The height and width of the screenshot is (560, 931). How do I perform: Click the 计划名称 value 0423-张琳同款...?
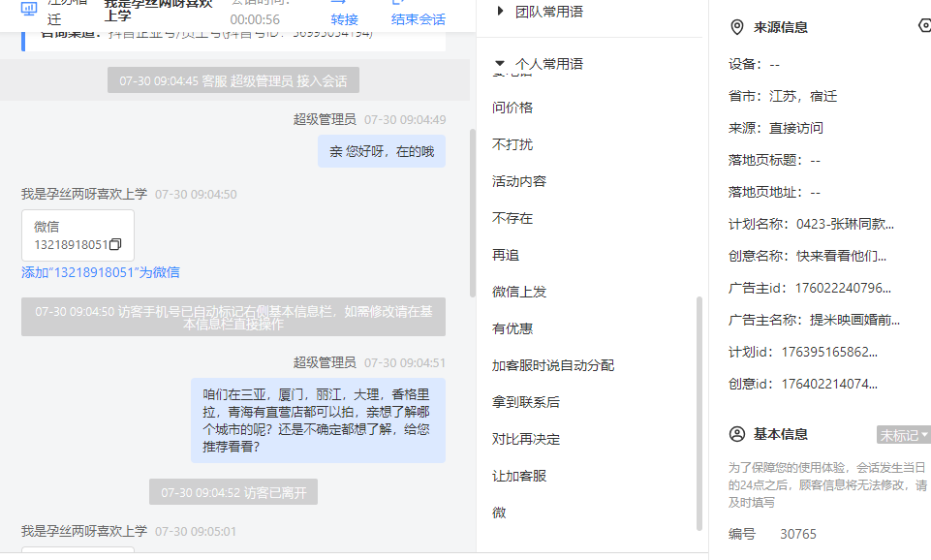click(x=845, y=224)
